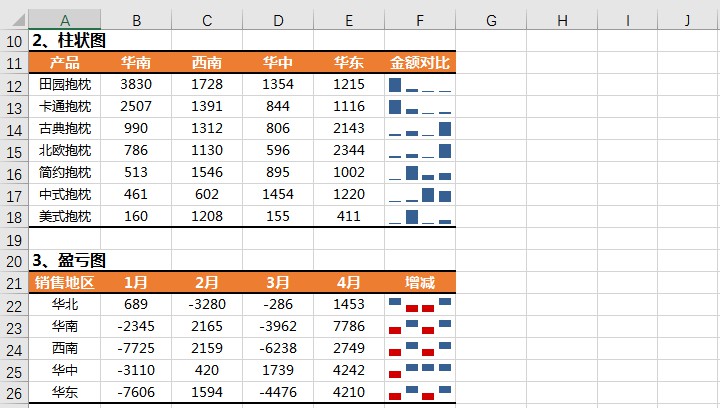
Task: Click the '2月' header cell
Action: pos(207,282)
